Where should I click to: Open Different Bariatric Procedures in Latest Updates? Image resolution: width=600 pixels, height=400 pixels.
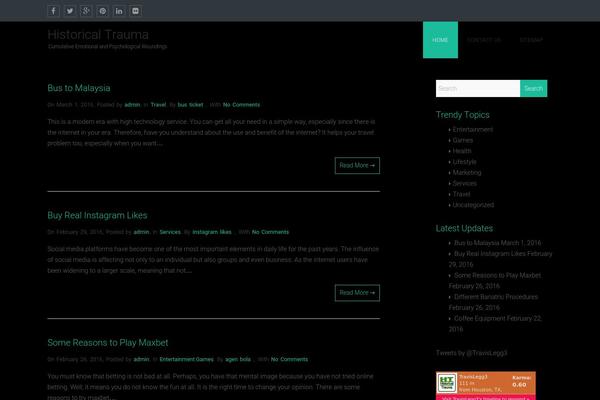[x=496, y=297]
